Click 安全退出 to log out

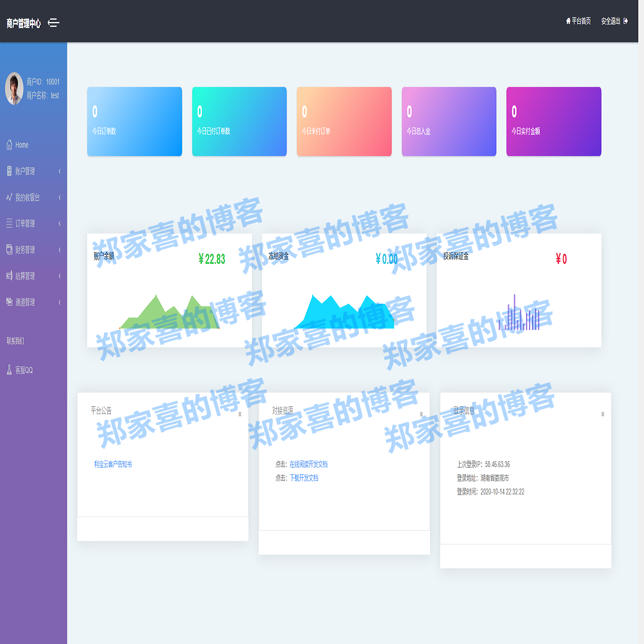click(614, 21)
